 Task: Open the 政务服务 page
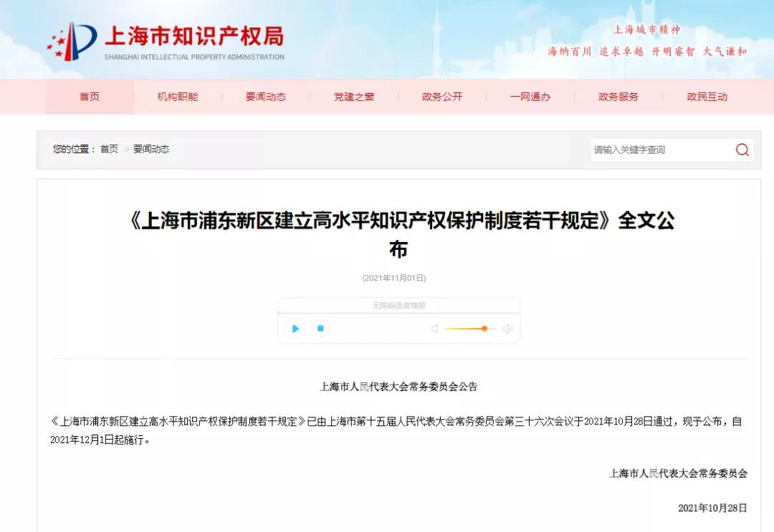click(618, 97)
